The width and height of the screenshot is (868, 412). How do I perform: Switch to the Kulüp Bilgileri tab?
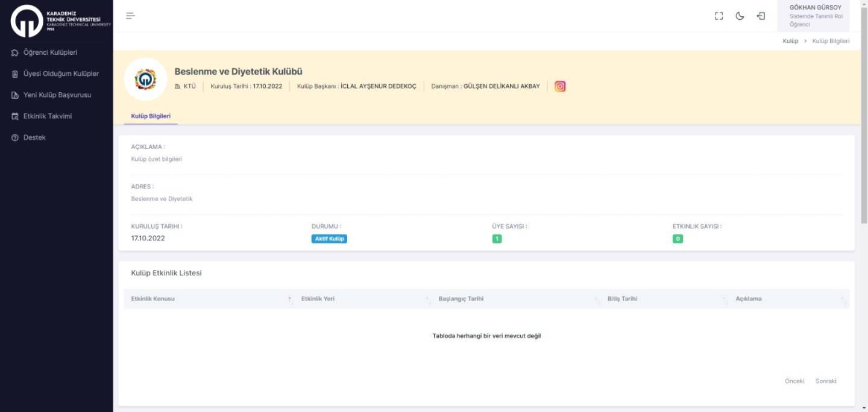coord(151,116)
